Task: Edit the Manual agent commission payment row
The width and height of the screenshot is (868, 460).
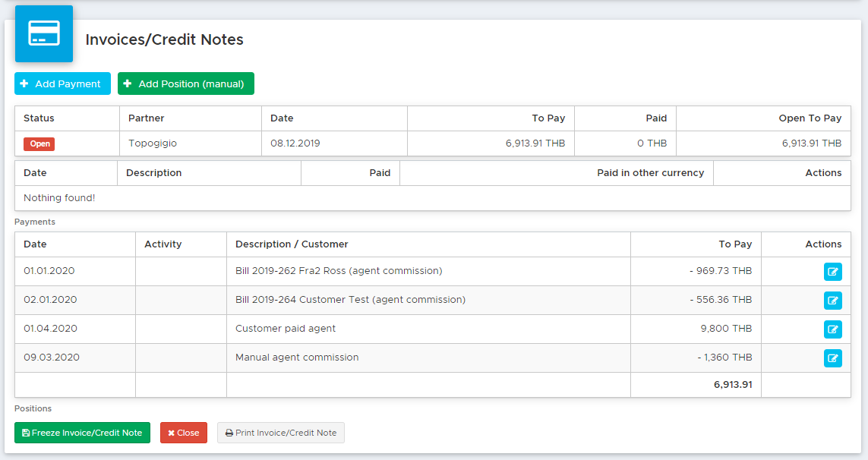Action: coord(832,358)
